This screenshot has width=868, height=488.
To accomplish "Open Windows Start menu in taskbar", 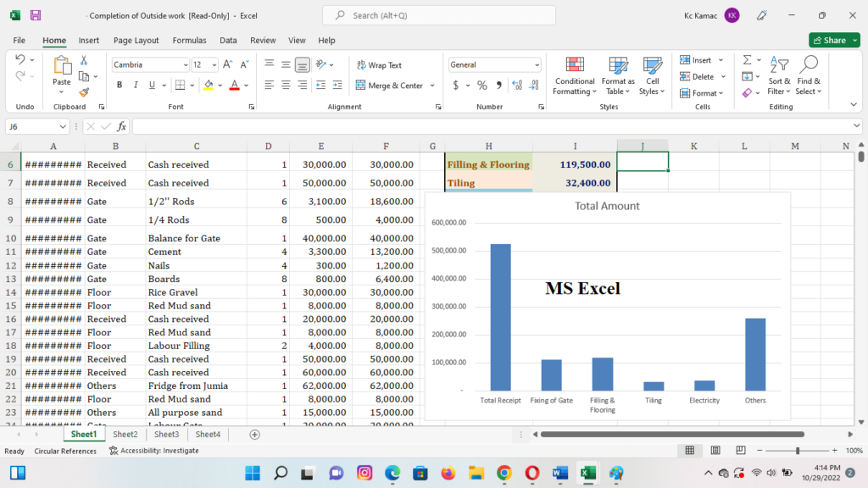I will pos(253,473).
